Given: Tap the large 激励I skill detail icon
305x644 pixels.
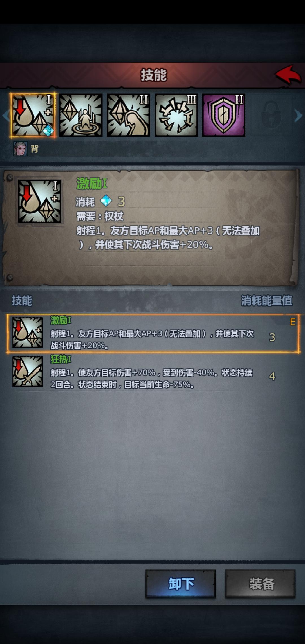Looking at the screenshot, I should click(40, 201).
